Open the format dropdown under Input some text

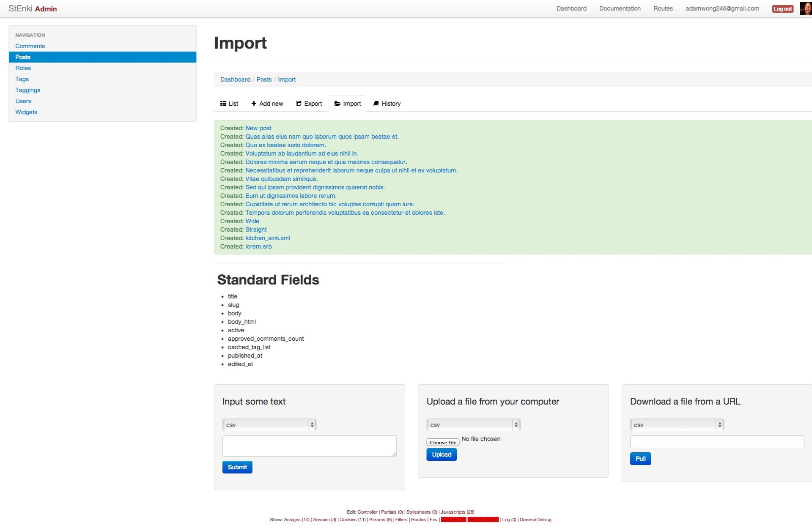[269, 425]
